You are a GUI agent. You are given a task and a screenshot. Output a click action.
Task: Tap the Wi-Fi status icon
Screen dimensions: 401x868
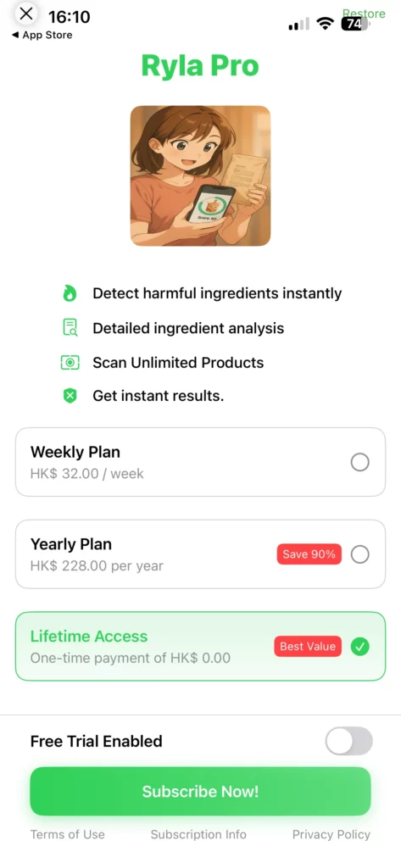coord(325,24)
